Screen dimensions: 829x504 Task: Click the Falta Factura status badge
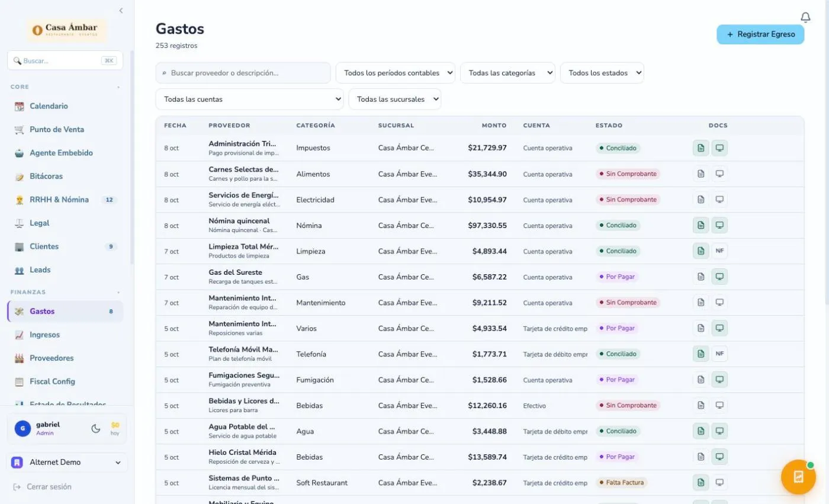(622, 483)
